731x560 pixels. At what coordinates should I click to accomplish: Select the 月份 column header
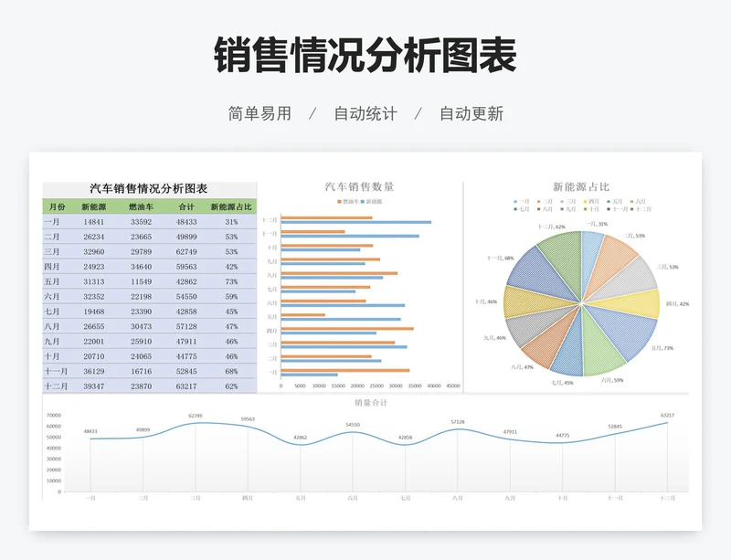click(57, 206)
